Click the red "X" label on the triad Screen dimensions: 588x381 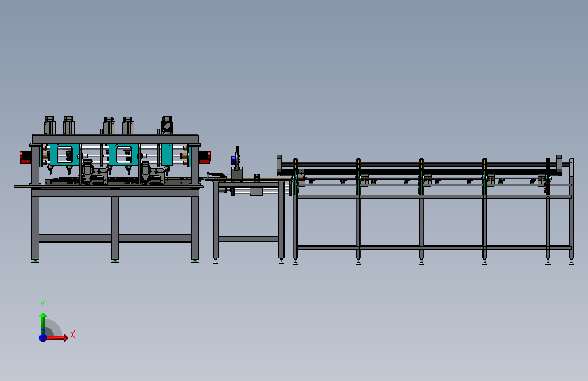(73, 334)
